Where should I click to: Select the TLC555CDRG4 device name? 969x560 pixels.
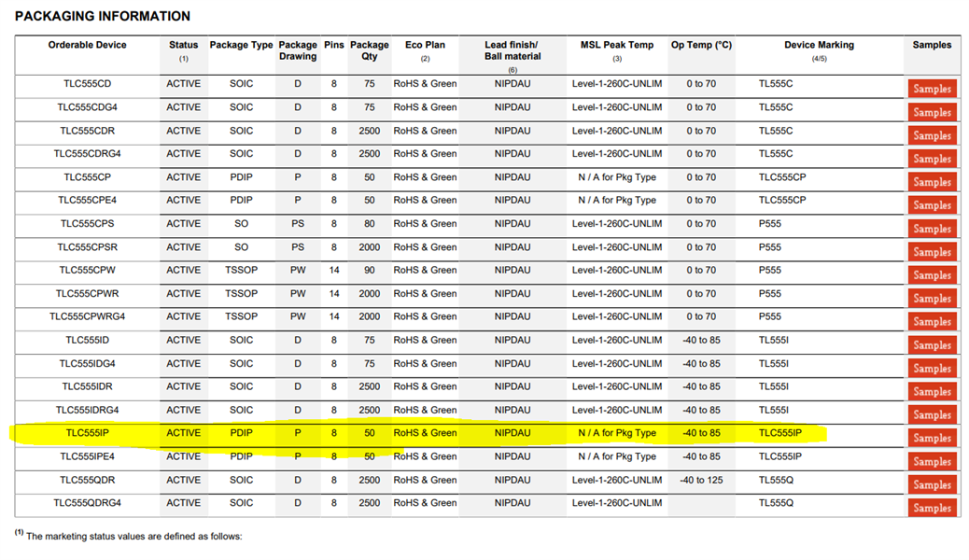pos(87,153)
